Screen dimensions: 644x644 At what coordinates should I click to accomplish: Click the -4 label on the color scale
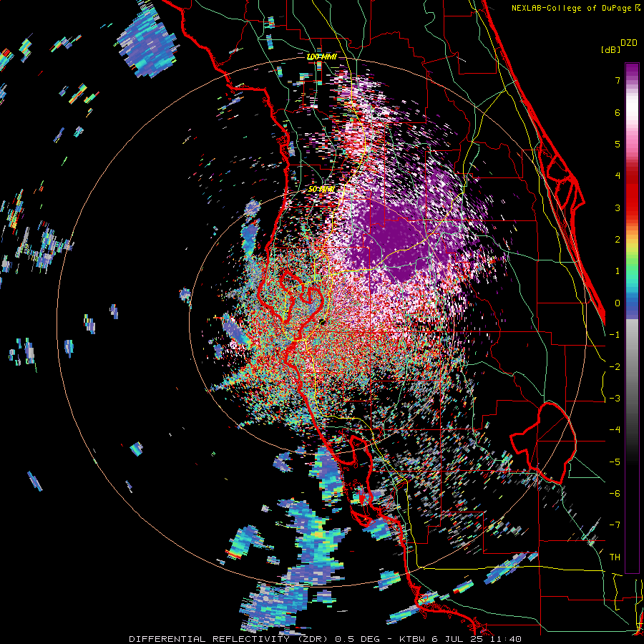pos(615,430)
